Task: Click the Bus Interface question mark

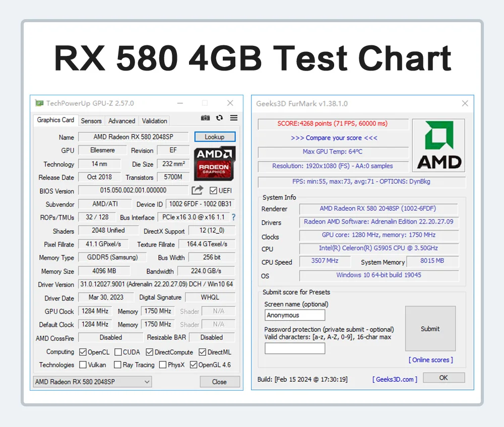Action: pos(234,218)
